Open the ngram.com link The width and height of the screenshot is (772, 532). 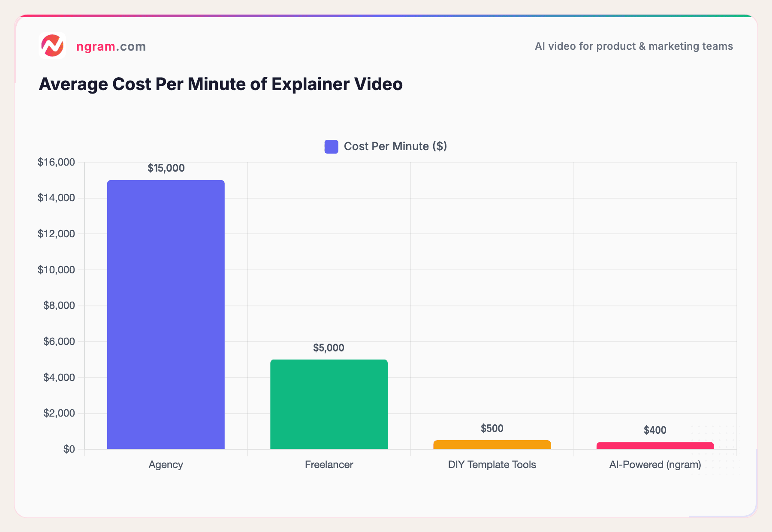(111, 46)
